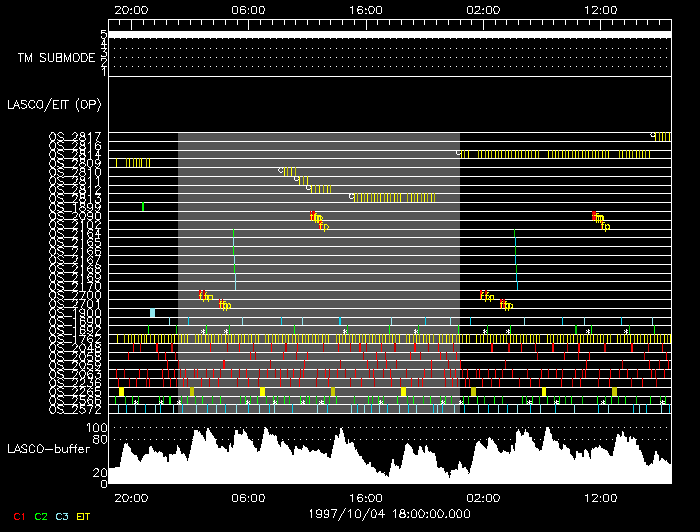
Task: Pick the C3 legend entry
Action: tap(63, 516)
